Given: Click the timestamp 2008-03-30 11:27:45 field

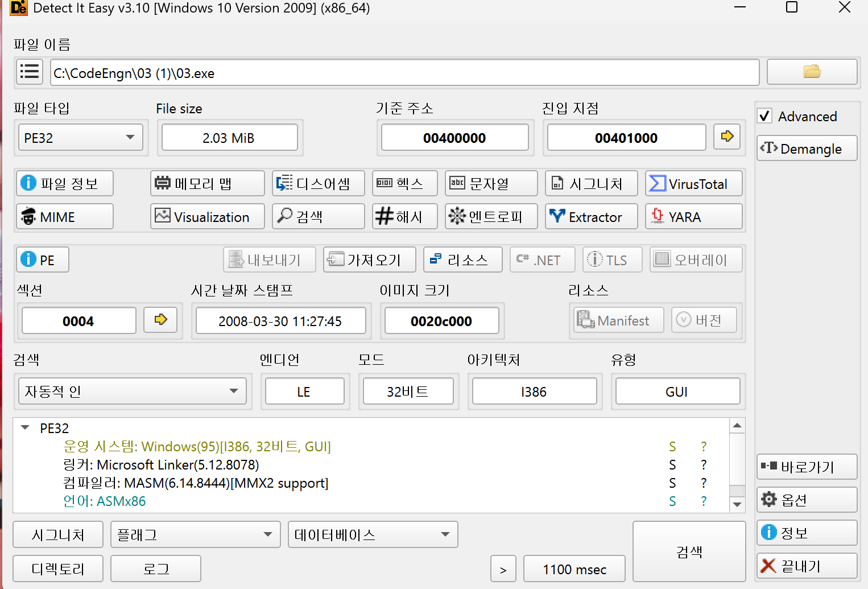Looking at the screenshot, I should pyautogui.click(x=281, y=320).
